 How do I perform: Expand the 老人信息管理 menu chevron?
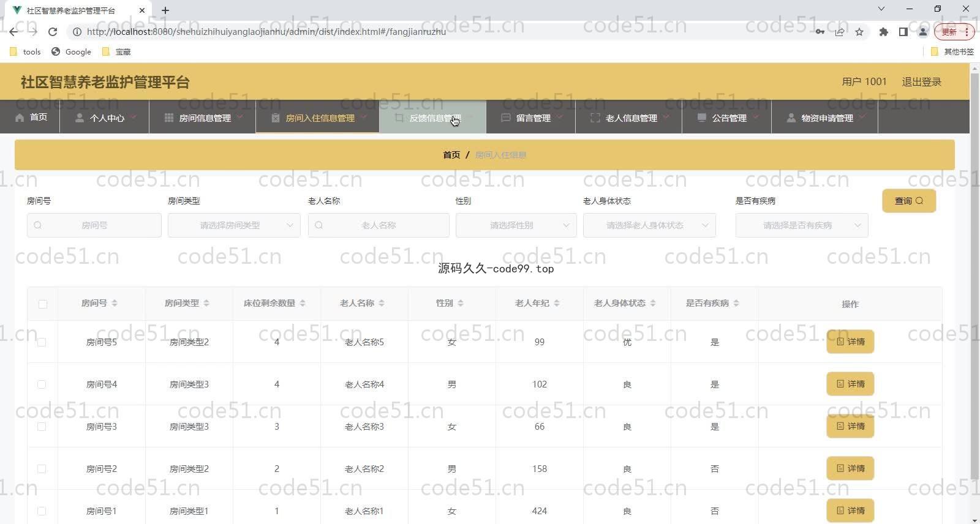[x=666, y=117]
